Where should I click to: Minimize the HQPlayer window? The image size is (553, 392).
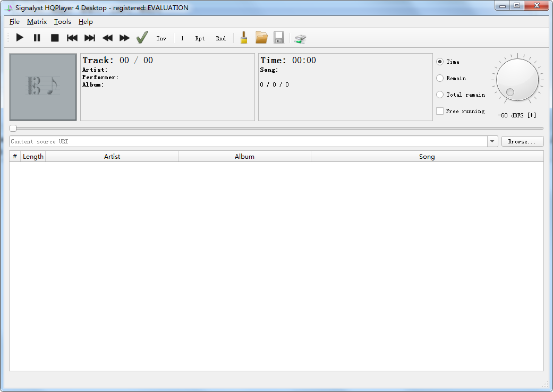(503, 5)
